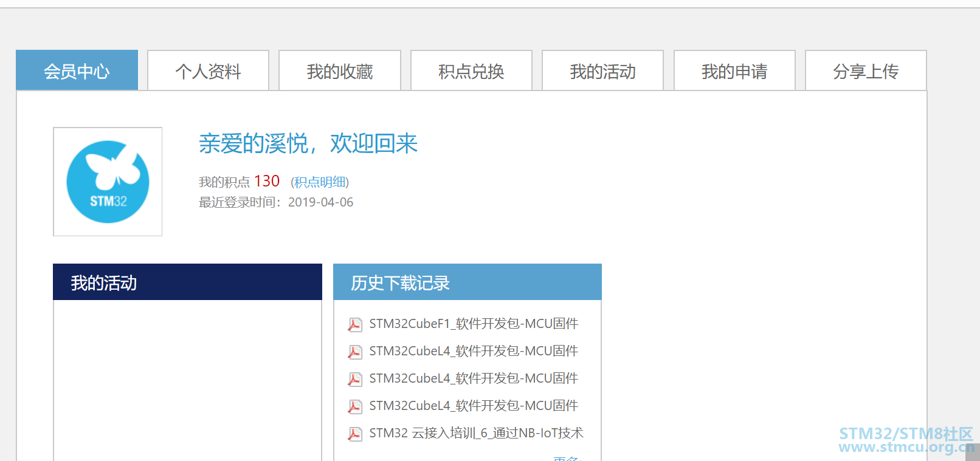
Task: Switch to the 个人资料 tab
Action: tap(208, 70)
